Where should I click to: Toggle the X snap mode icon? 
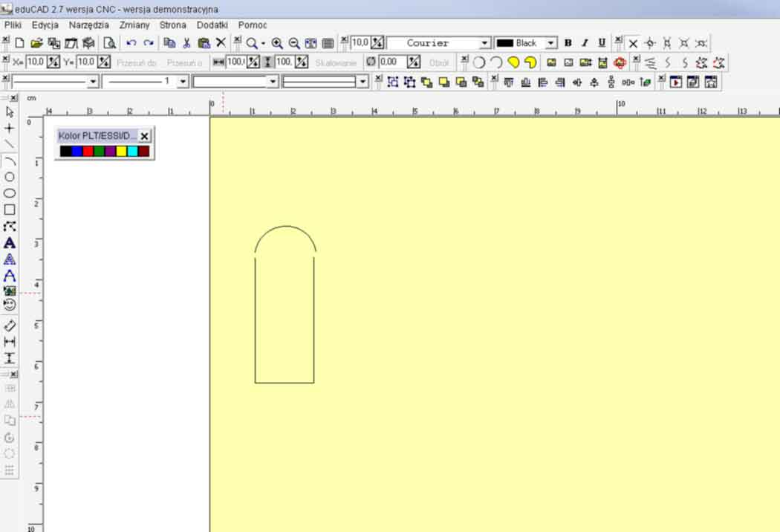pyautogui.click(x=633, y=43)
